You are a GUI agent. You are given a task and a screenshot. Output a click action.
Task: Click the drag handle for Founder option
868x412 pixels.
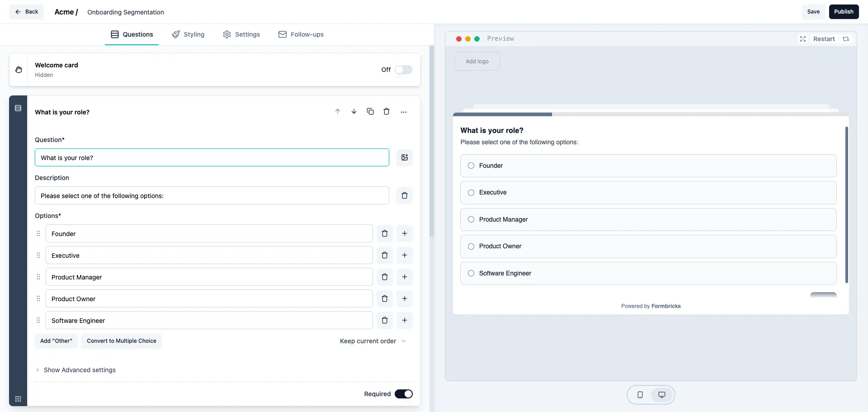(x=38, y=233)
